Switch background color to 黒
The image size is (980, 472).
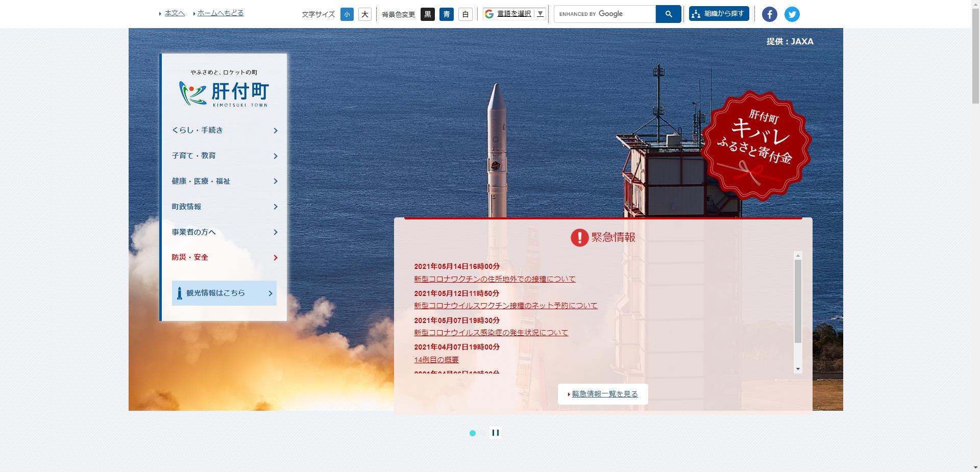427,14
